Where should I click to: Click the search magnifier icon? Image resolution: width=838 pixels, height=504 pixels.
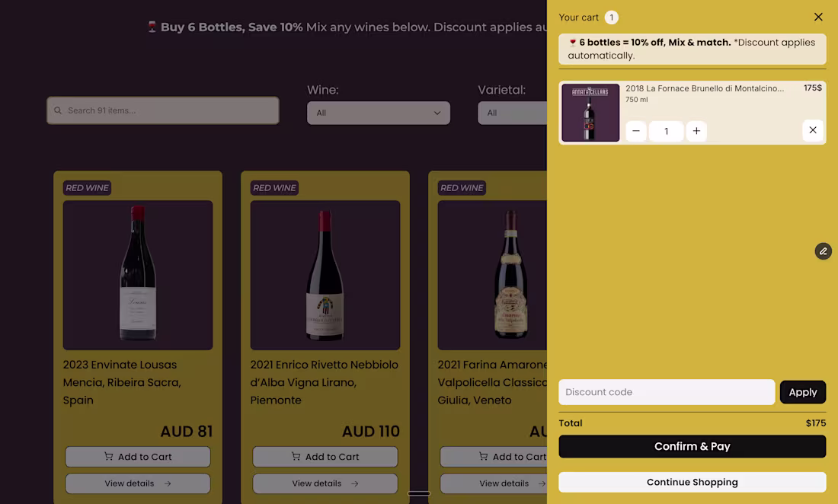58,110
